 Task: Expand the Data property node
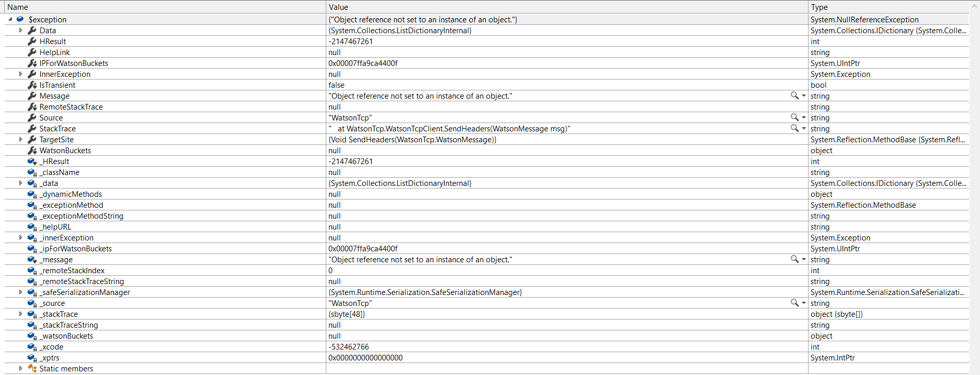[20, 30]
